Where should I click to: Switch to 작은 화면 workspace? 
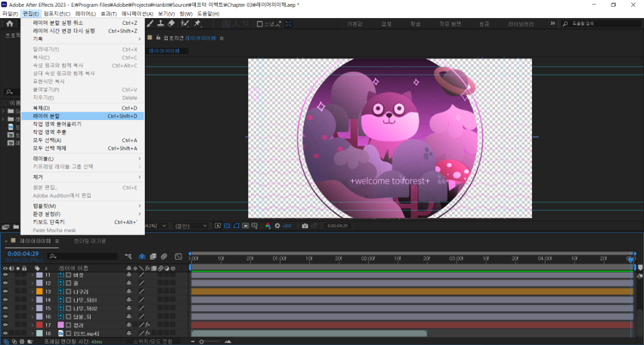[x=450, y=24]
